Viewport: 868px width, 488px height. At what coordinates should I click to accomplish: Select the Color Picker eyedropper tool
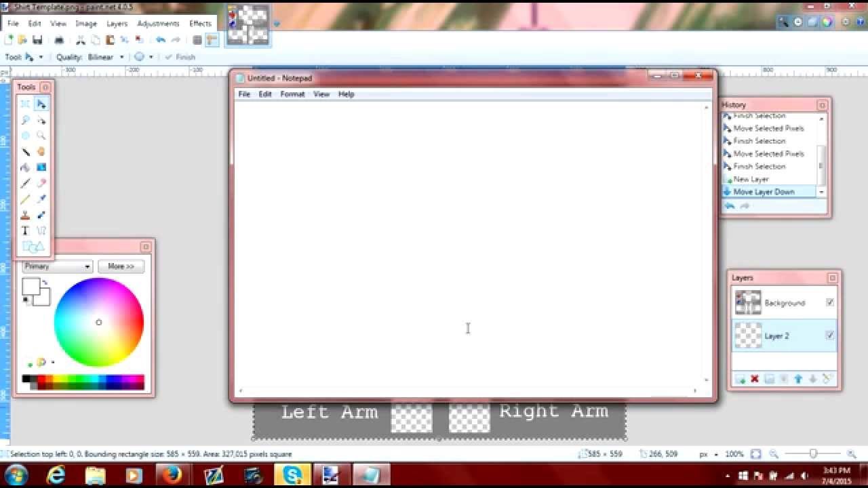pyautogui.click(x=41, y=199)
